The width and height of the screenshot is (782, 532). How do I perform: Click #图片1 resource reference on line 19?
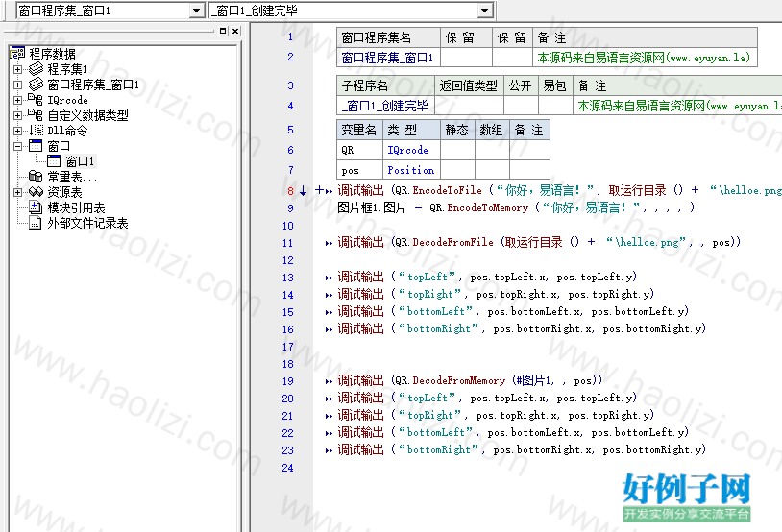(x=533, y=381)
